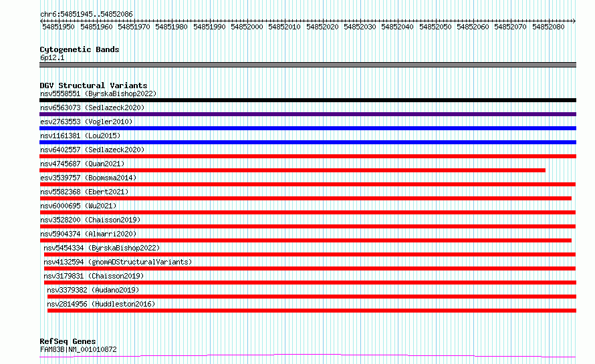Image resolution: width=595 pixels, height=364 pixels.
Task: Open nsv5582368 (Ebert2021) variant label
Action: click(x=84, y=192)
